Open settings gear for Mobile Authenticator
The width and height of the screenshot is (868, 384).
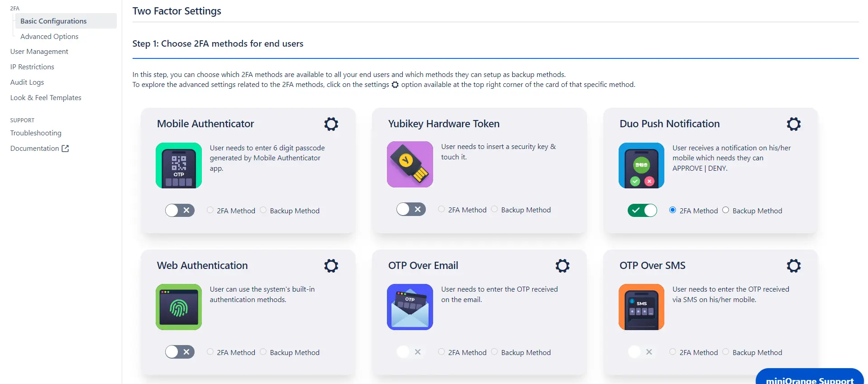331,124
